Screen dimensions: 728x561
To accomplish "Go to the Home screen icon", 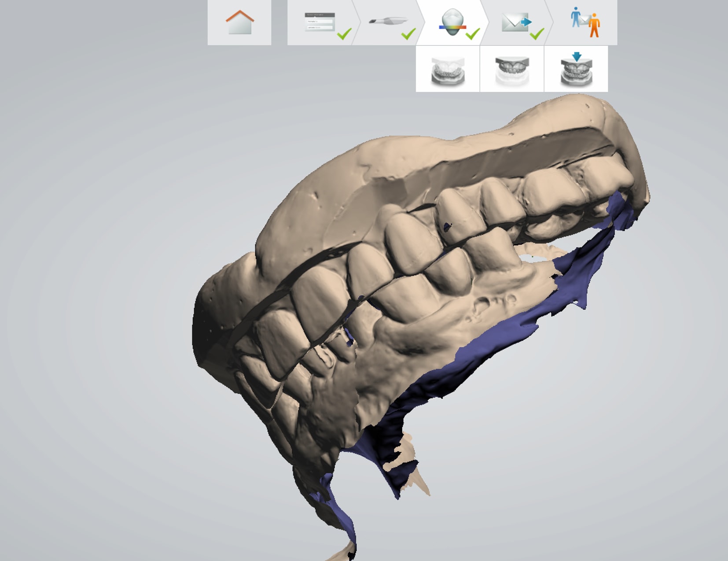I will point(239,22).
